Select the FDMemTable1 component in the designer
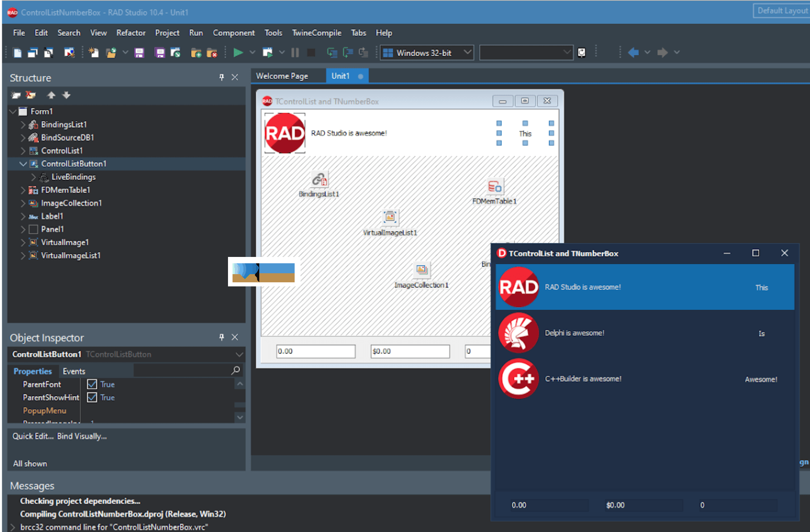This screenshot has height=532, width=810. tap(495, 187)
